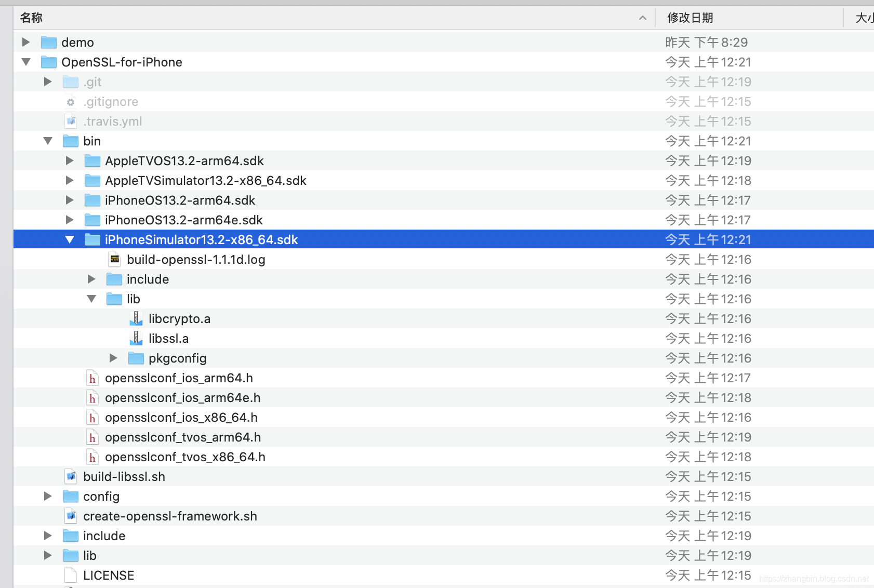Click the create-openssl-framework.sh script icon
874x588 pixels.
tap(71, 516)
